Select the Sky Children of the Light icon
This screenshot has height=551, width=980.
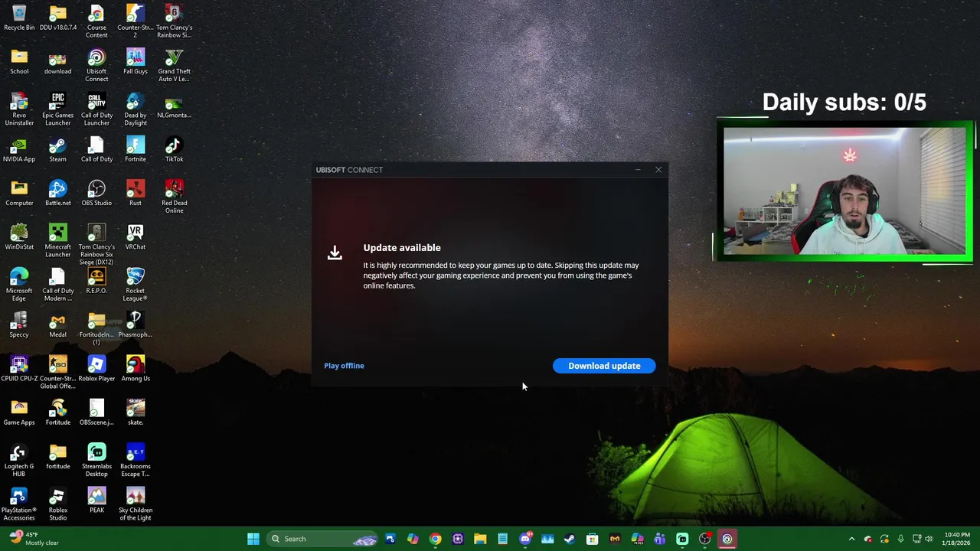pyautogui.click(x=136, y=504)
